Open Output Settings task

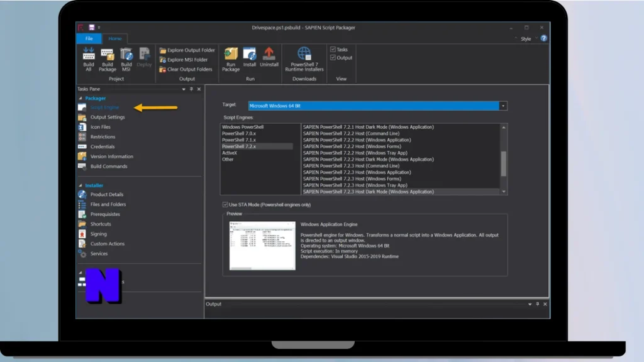pos(108,117)
